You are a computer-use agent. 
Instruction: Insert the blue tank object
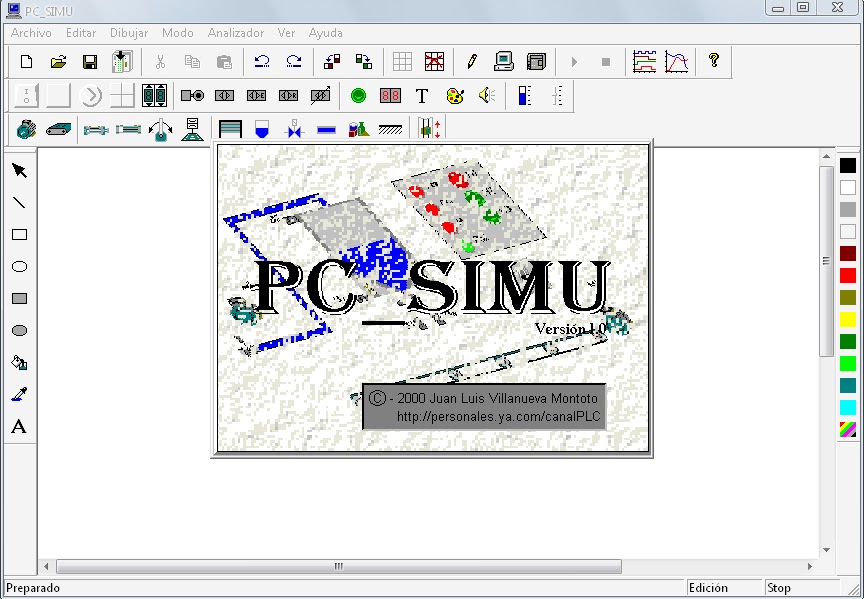coord(262,130)
